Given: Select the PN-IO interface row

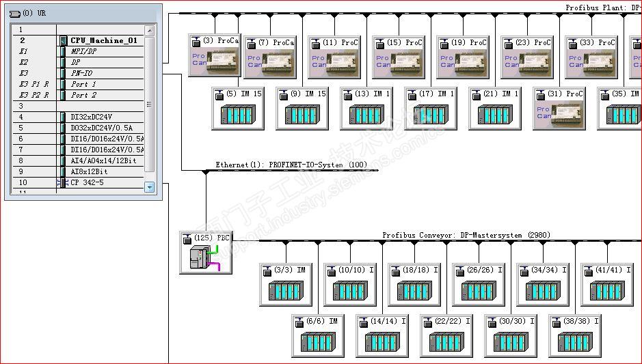Looking at the screenshot, I should (78, 73).
